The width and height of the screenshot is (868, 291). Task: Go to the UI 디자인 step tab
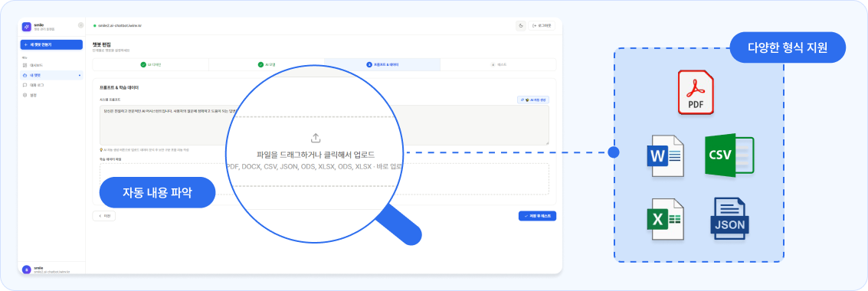(151, 65)
